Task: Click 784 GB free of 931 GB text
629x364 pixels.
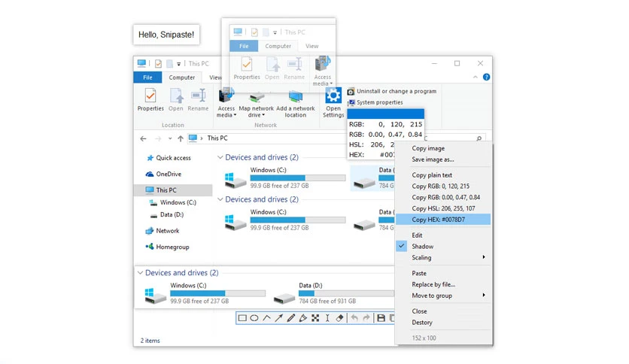Action: 327,301
